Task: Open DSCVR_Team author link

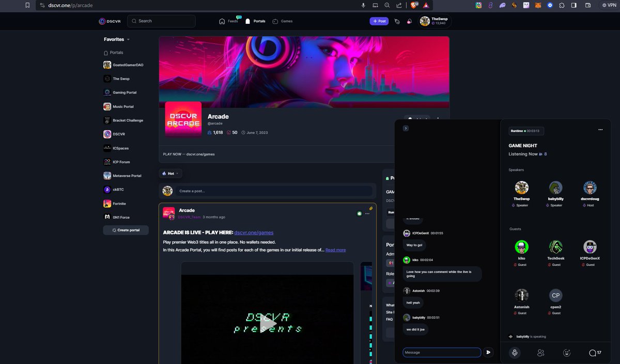Action: (189, 217)
